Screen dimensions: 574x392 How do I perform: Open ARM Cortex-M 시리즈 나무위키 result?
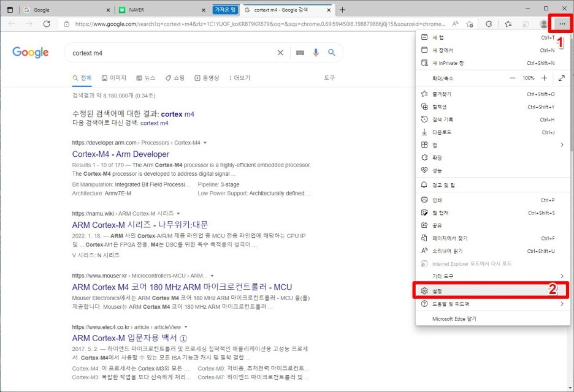pos(140,225)
